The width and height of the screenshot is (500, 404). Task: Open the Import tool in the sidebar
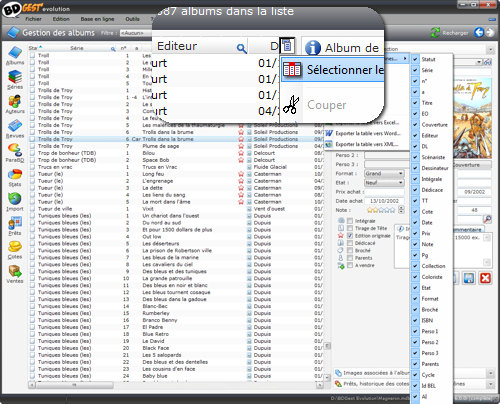15,202
